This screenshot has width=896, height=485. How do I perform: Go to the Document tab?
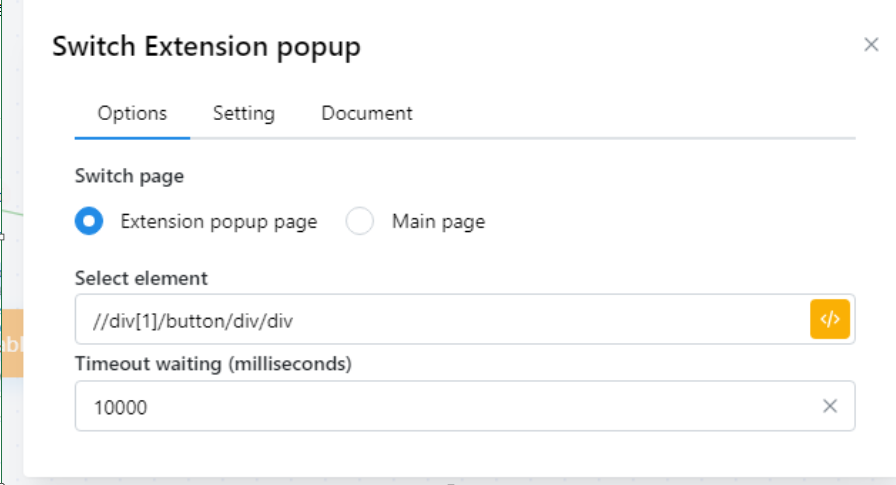pos(367,114)
